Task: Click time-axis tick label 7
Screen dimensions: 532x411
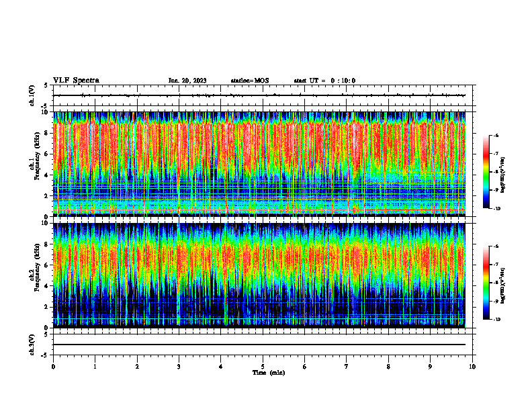Action: click(x=347, y=367)
